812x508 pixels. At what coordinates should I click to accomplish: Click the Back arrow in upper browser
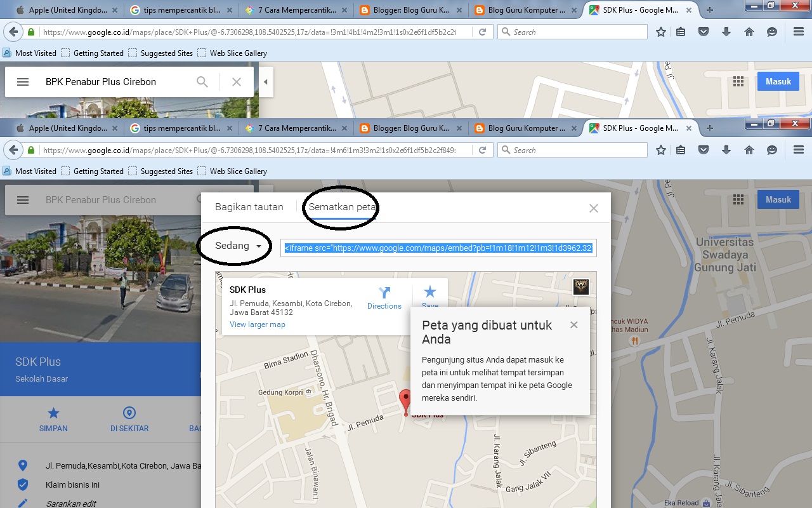(13, 32)
